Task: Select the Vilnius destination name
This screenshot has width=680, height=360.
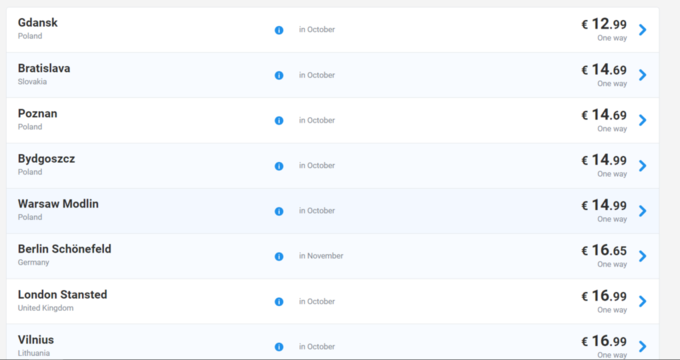Action: [x=36, y=340]
